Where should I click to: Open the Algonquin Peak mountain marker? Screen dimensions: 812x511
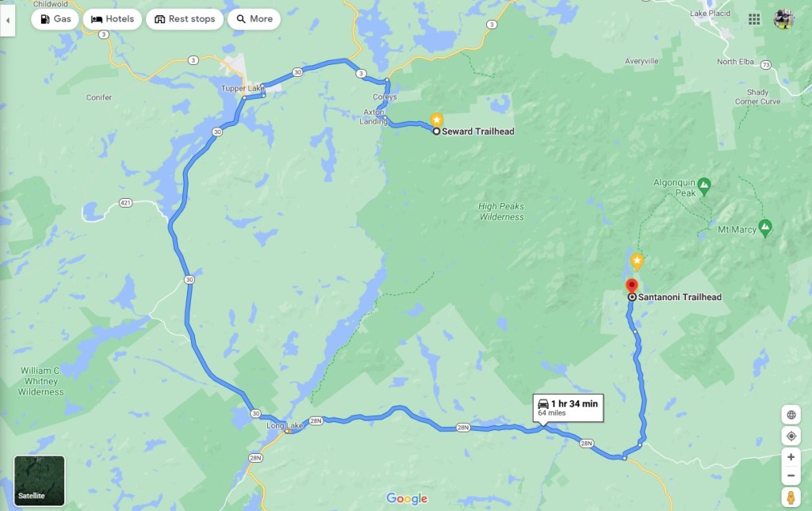[x=704, y=185]
